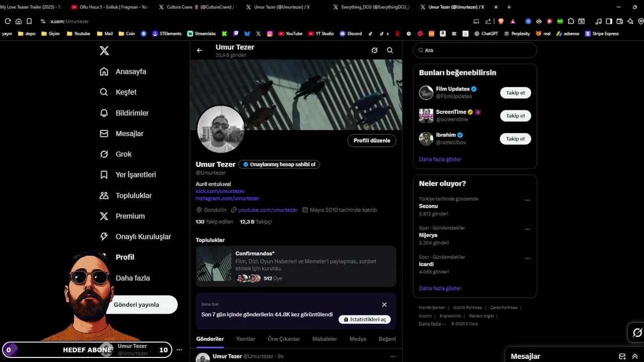This screenshot has height=362, width=644.
Task: Open more options for Icardi trend
Action: 527,258
